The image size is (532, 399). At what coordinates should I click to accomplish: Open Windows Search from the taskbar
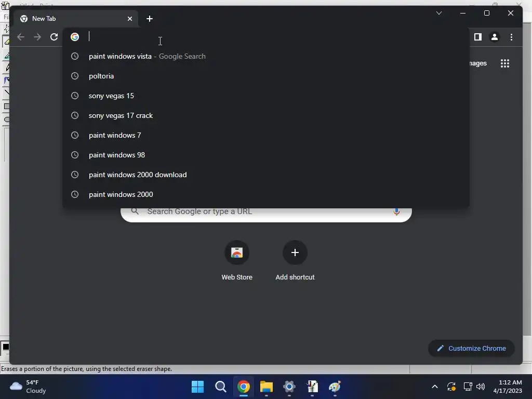(220, 387)
